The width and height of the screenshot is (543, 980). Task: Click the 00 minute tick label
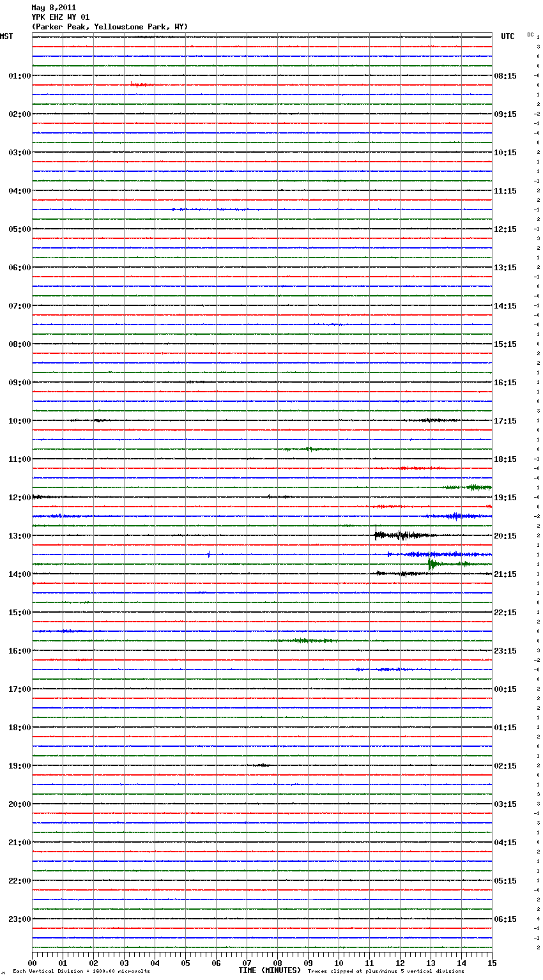(x=32, y=963)
